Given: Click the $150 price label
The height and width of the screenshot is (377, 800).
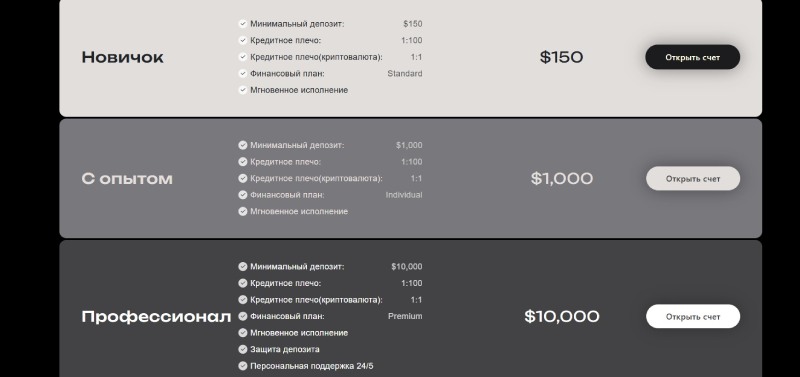Looking at the screenshot, I should pyautogui.click(x=561, y=57).
